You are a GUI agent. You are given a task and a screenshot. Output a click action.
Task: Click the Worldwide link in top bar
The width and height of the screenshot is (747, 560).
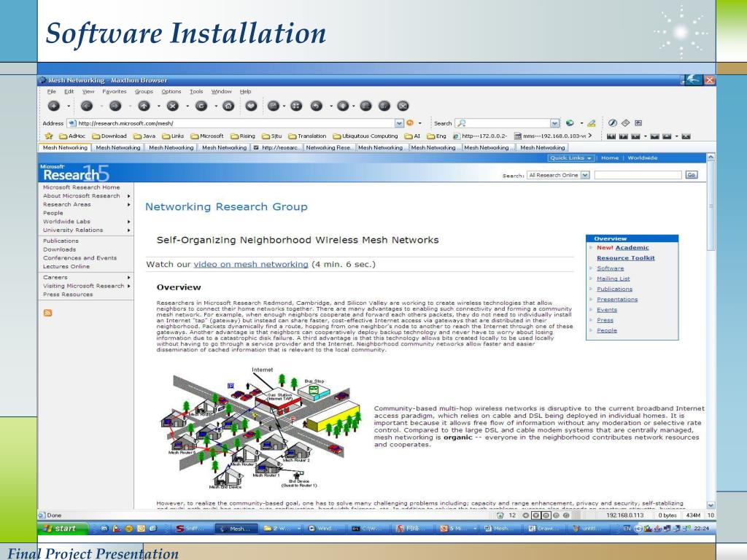click(642, 158)
